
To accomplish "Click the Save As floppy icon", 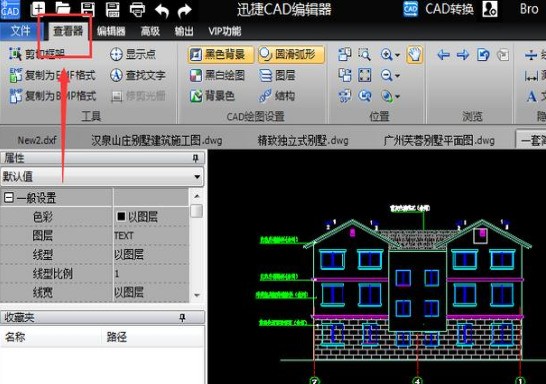I will (112, 10).
